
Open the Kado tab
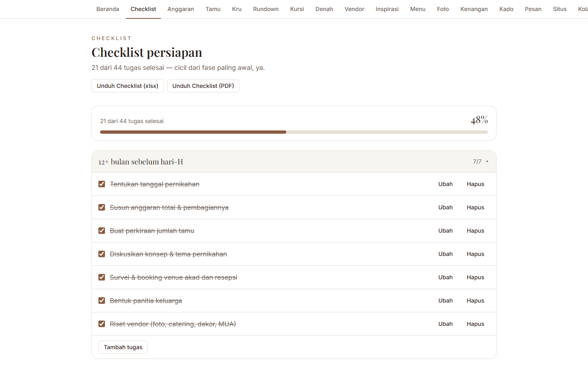pos(506,9)
